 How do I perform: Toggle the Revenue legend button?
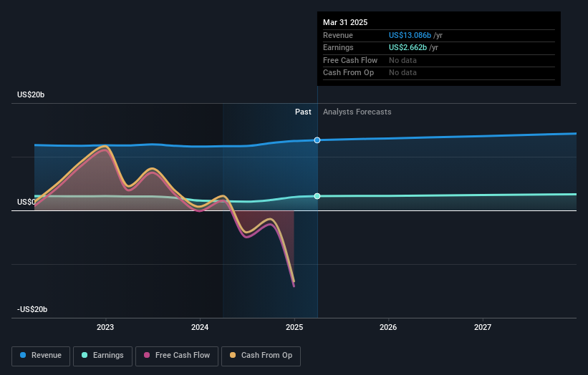(41, 356)
